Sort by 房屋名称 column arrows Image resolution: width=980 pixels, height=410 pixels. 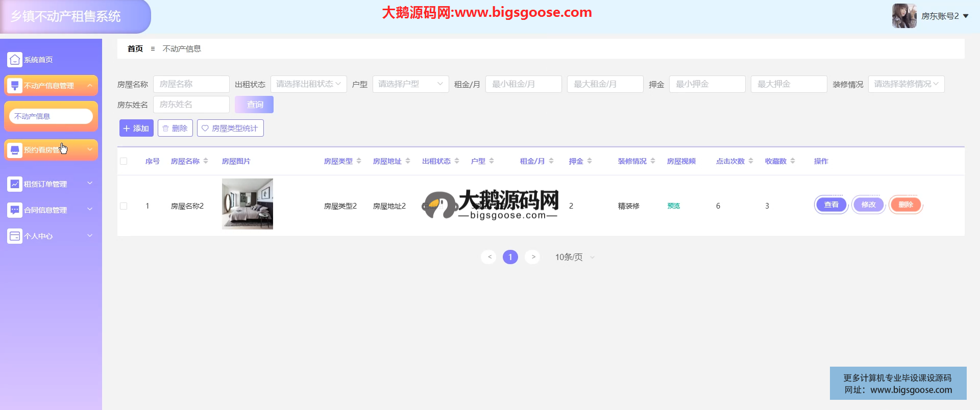pyautogui.click(x=206, y=161)
